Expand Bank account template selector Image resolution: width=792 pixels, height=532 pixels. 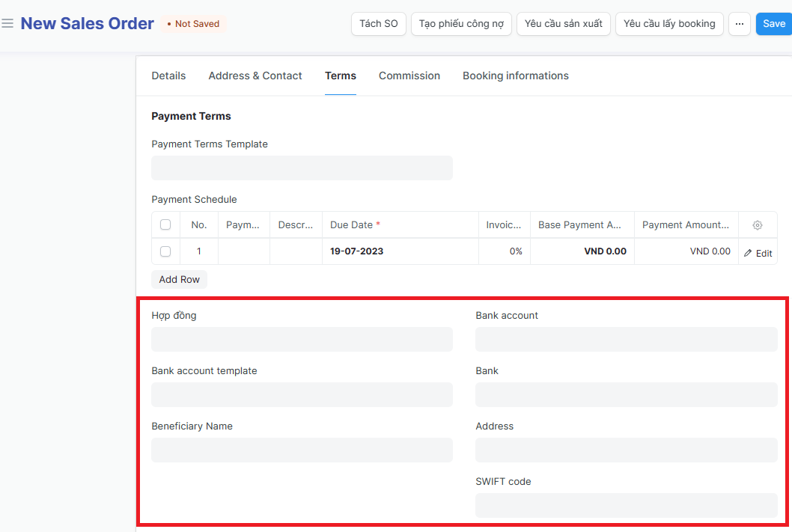click(x=302, y=394)
